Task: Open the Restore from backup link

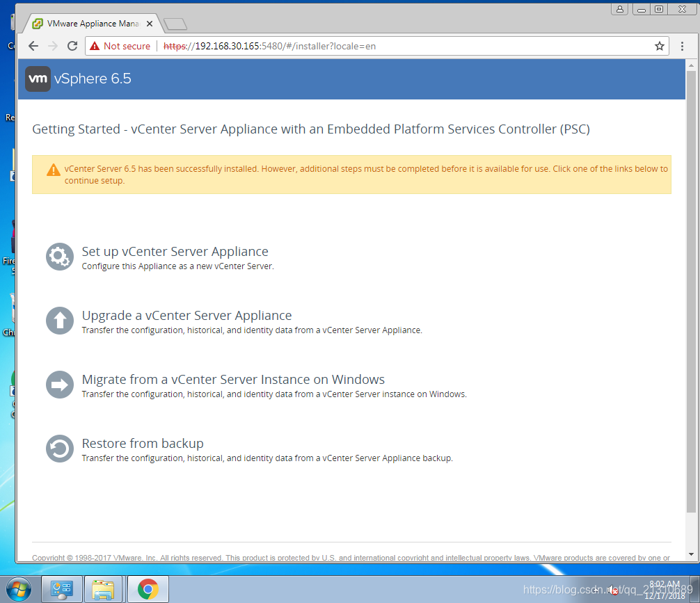Action: [143, 443]
